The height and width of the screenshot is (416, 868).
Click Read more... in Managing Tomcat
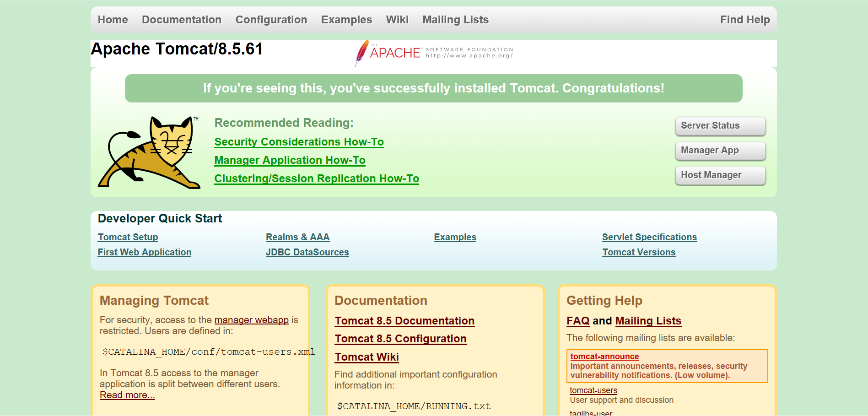click(x=127, y=395)
